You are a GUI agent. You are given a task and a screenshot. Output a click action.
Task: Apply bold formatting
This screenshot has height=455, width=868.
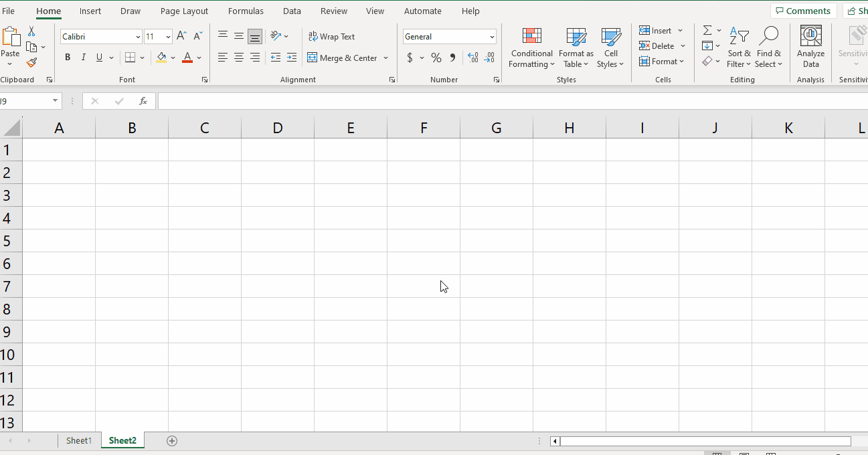pyautogui.click(x=67, y=58)
